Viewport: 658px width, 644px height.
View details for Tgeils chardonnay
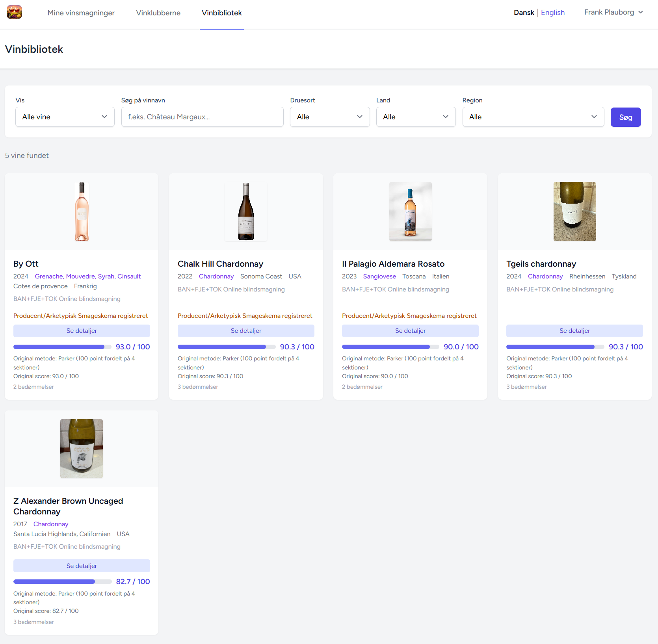tap(574, 331)
